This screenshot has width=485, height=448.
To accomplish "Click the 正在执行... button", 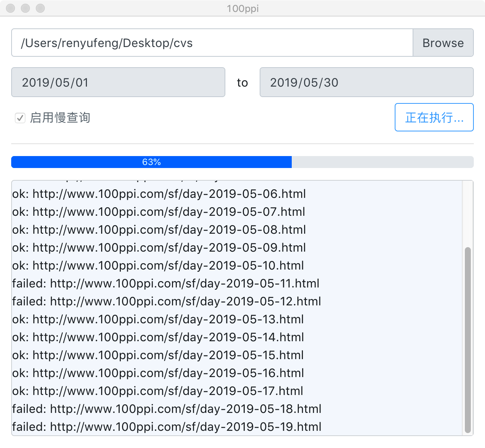I will pos(434,117).
